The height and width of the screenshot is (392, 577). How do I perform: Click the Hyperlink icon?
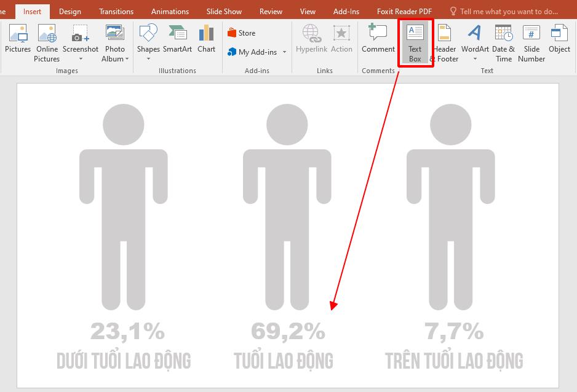click(311, 33)
